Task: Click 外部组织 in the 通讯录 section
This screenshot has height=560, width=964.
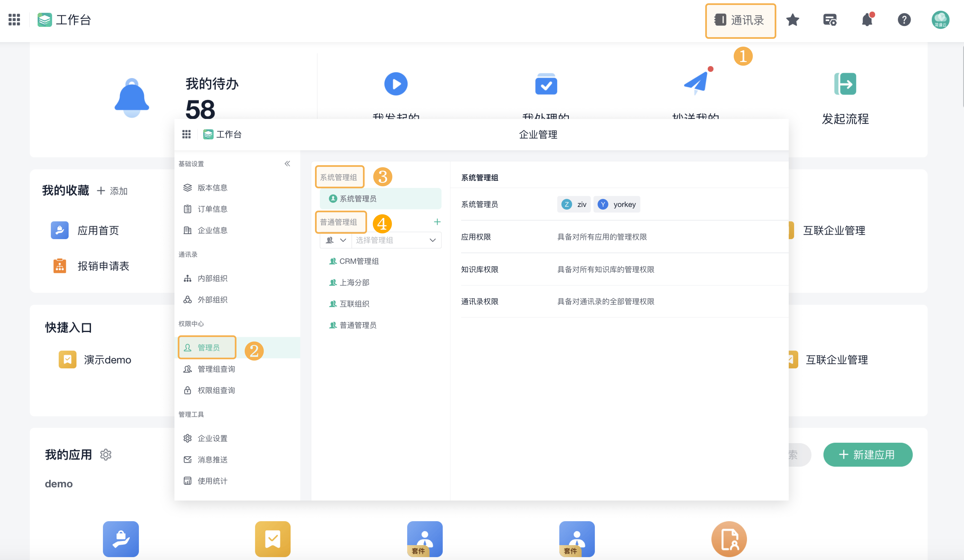Action: [212, 300]
